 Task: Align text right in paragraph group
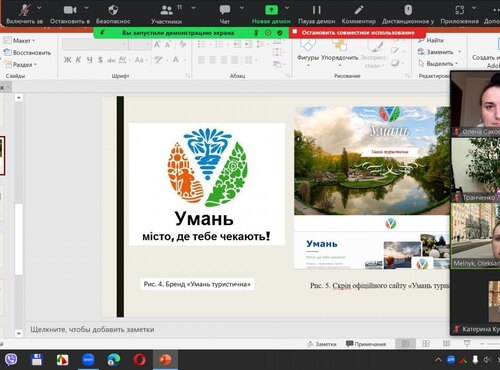tap(224, 60)
